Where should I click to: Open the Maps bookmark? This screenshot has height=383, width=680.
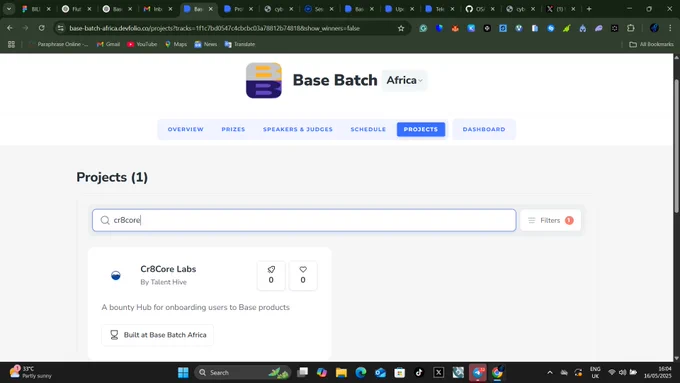[176, 44]
